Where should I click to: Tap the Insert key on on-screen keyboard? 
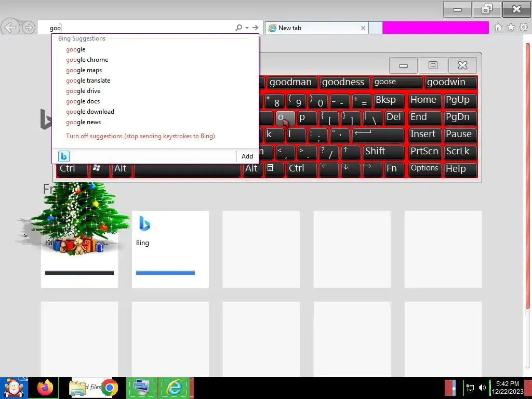(x=425, y=135)
